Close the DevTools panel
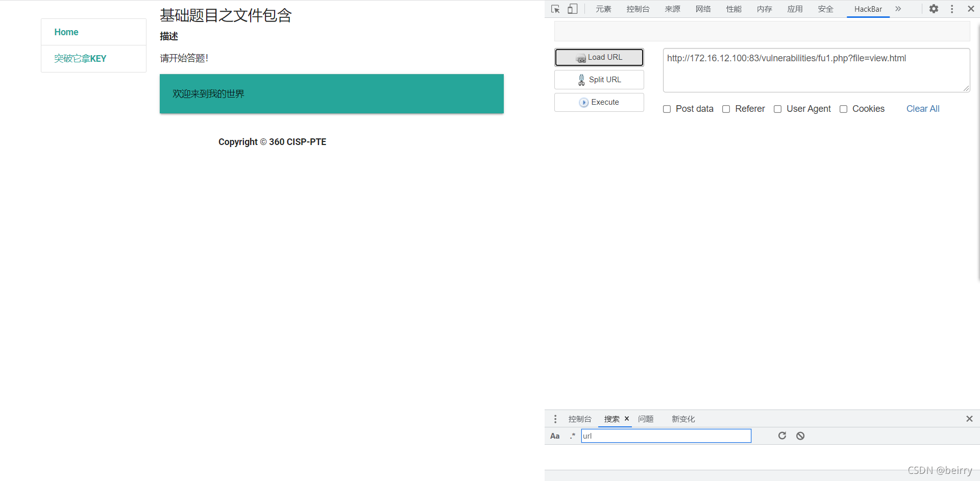The image size is (980, 481). click(x=971, y=9)
